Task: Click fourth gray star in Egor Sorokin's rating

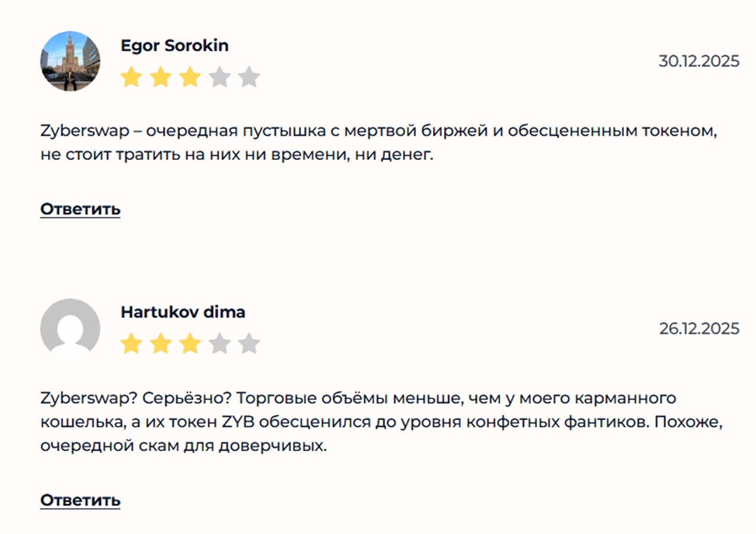Action: (220, 78)
